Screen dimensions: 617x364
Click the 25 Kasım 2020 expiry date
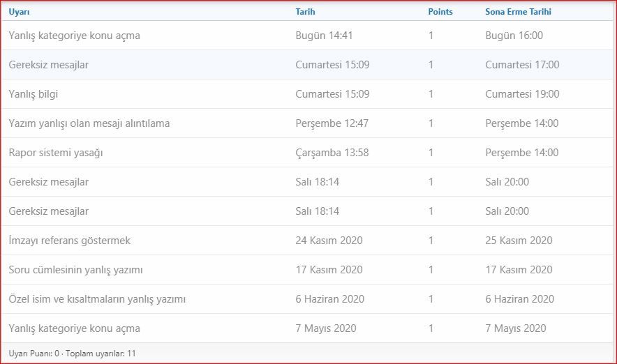519,241
